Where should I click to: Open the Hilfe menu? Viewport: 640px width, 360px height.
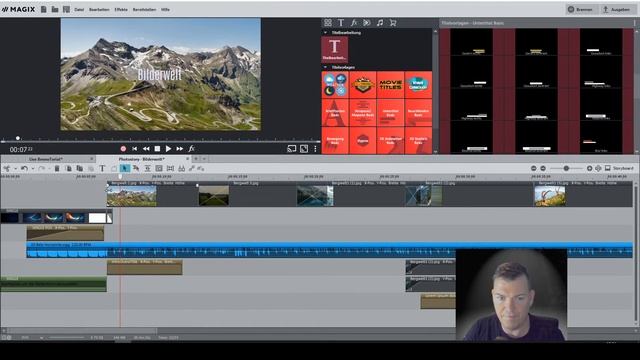pyautogui.click(x=165, y=9)
